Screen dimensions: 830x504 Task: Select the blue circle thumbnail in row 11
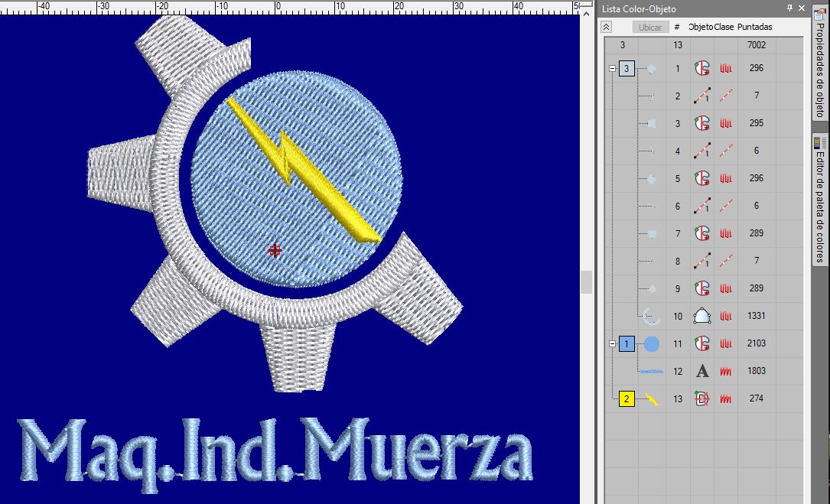coord(651,344)
